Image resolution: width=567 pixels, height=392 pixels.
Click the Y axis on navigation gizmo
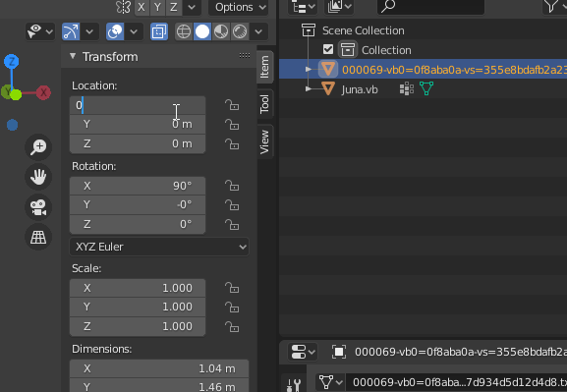pos(8,91)
